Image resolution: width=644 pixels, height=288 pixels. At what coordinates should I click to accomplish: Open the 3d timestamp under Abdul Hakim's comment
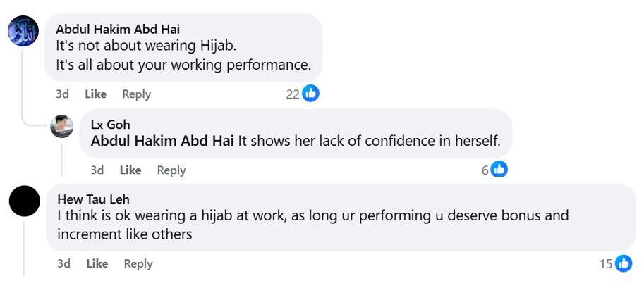pyautogui.click(x=63, y=94)
